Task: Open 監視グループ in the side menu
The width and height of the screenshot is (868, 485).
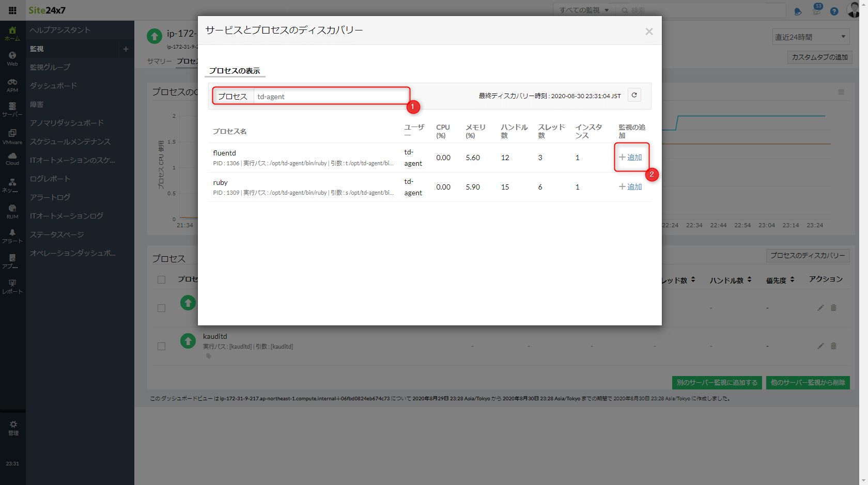Action: [x=50, y=67]
